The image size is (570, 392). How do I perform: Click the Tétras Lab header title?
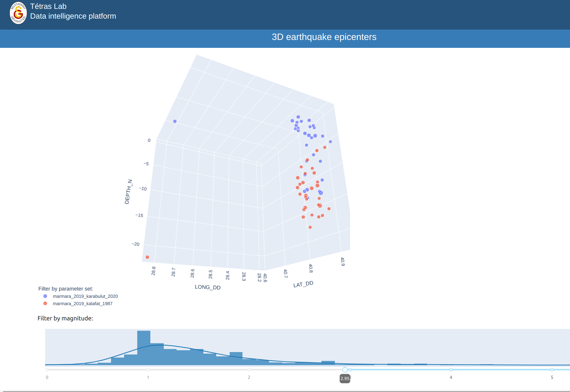point(48,6)
